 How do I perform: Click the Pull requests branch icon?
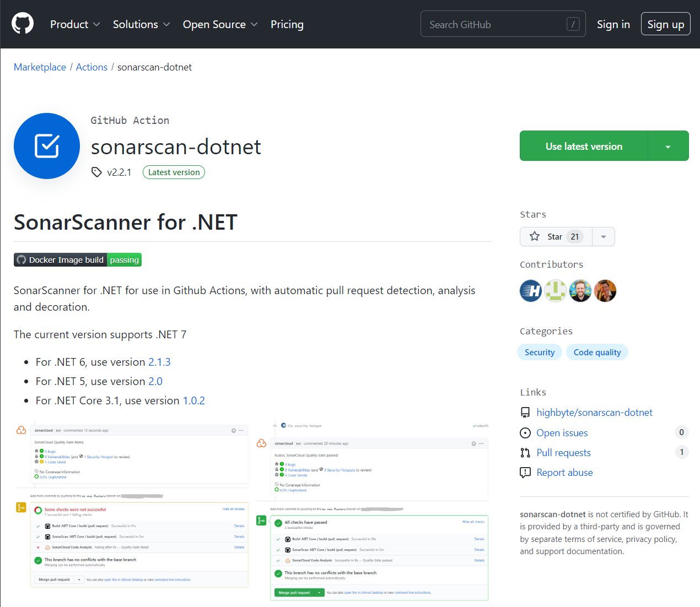click(525, 452)
